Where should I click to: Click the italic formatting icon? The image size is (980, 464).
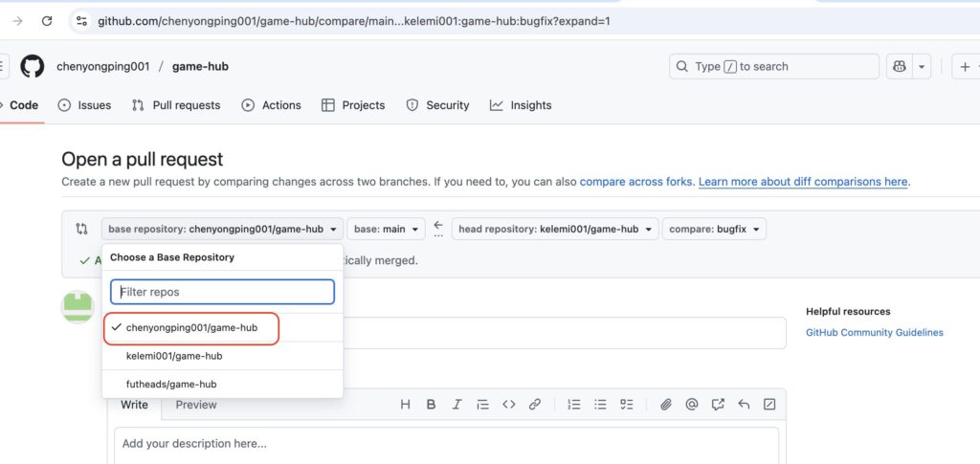pyautogui.click(x=457, y=405)
